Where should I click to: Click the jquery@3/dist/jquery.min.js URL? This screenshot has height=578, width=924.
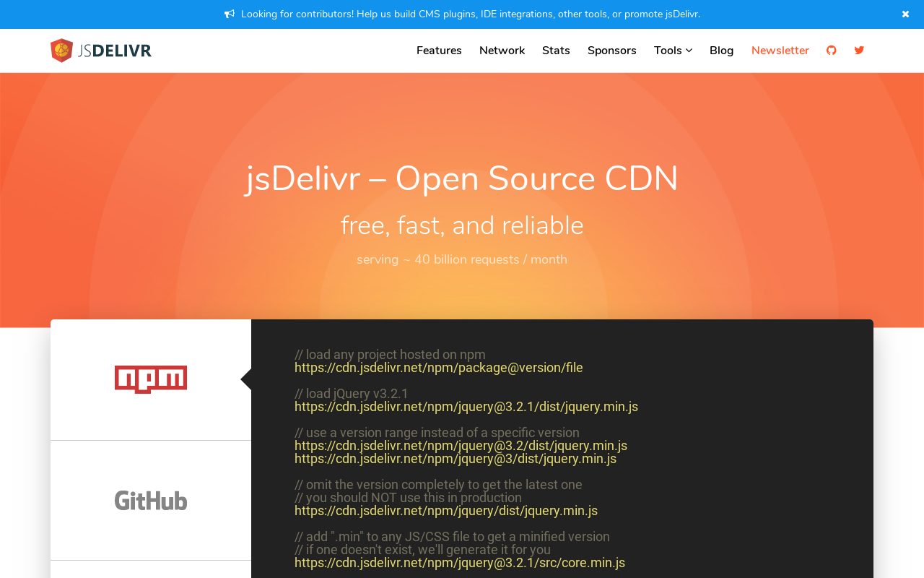[x=456, y=459]
